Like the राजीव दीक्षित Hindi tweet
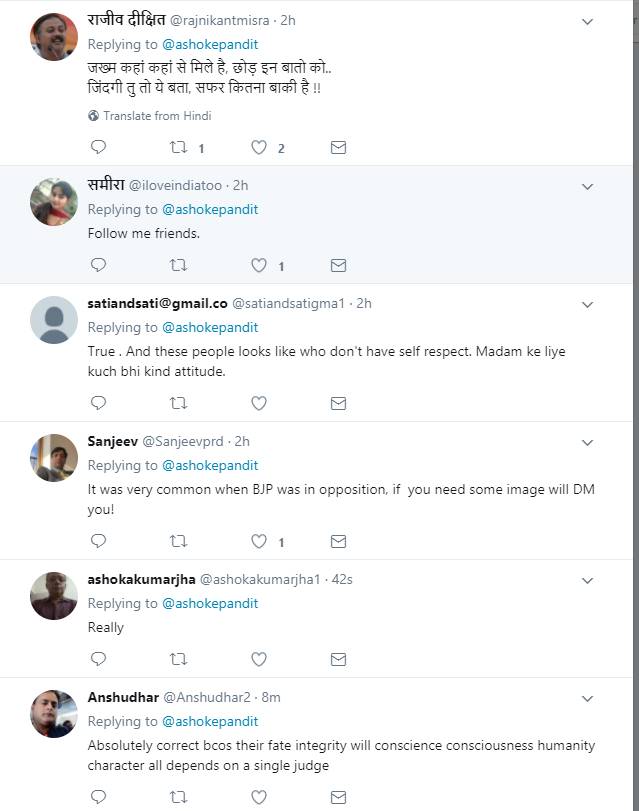This screenshot has width=639, height=811. [x=259, y=147]
